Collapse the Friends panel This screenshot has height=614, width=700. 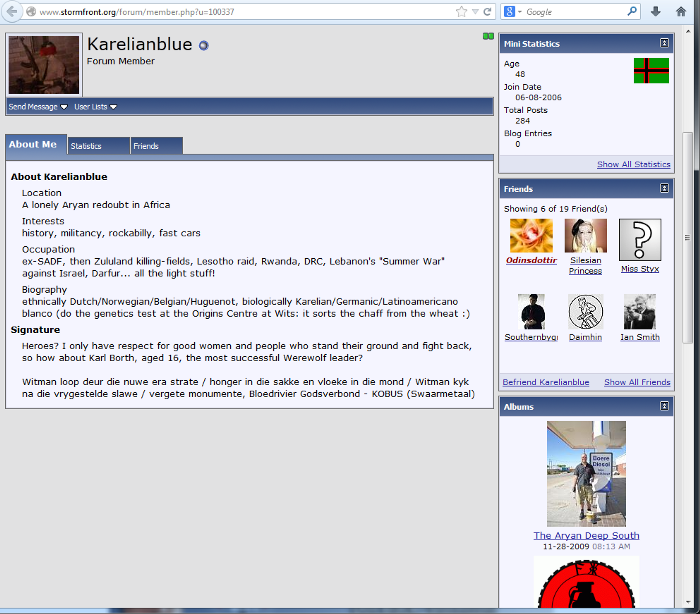pos(664,188)
